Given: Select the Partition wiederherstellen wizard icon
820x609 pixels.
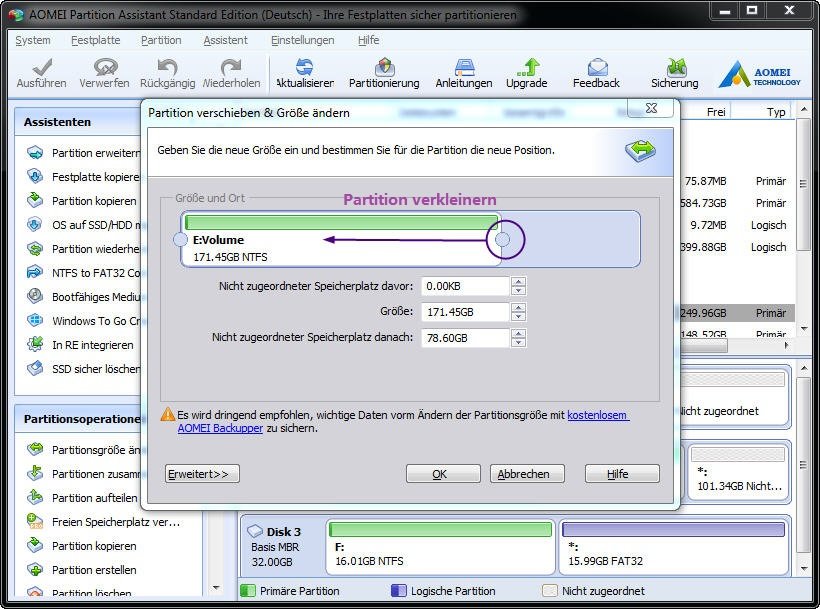Looking at the screenshot, I should click(35, 248).
